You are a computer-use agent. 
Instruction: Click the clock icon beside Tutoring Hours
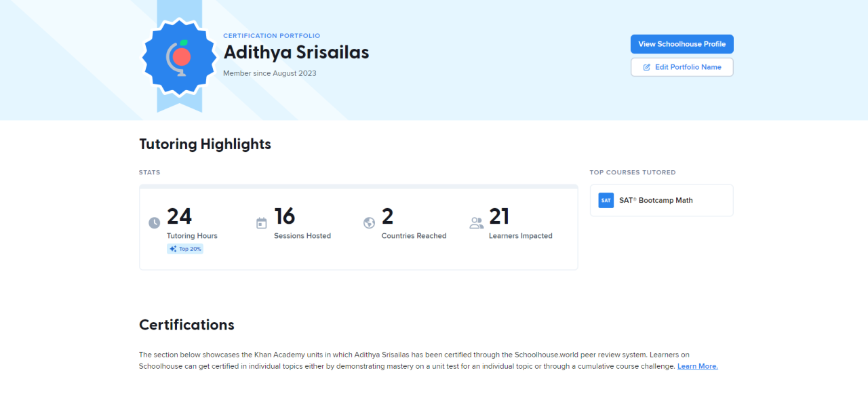155,223
